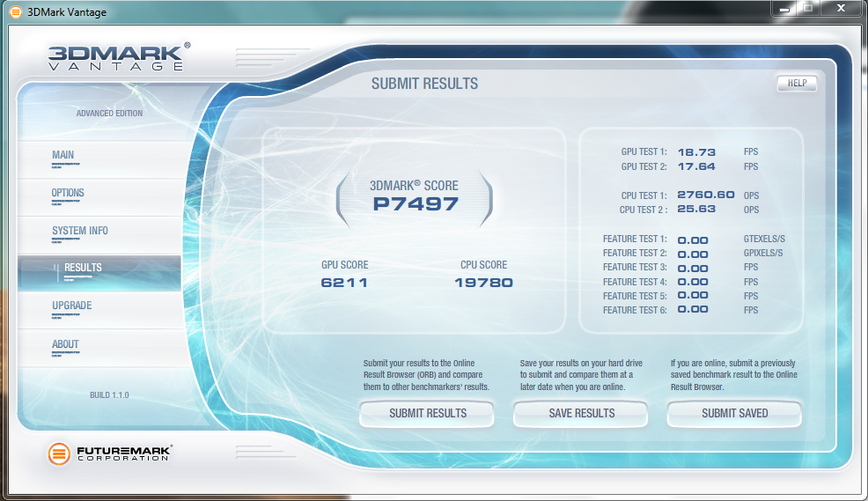Open the System Info section
This screenshot has height=501, width=868.
pos(99,235)
